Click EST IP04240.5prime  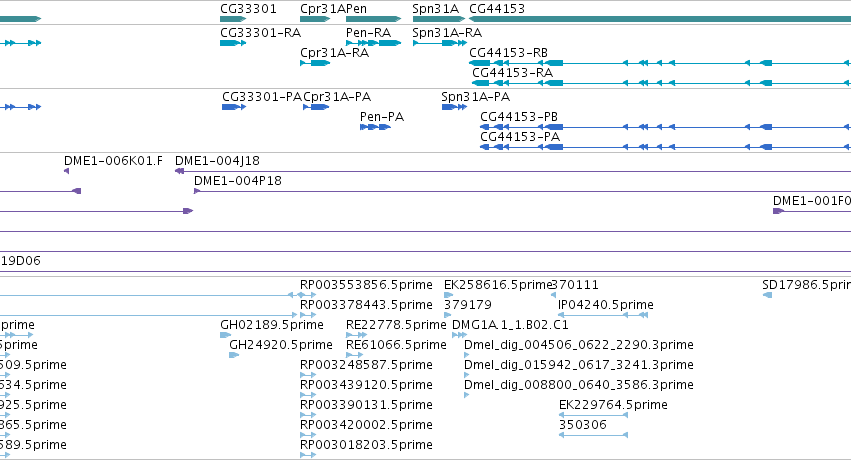606,305
